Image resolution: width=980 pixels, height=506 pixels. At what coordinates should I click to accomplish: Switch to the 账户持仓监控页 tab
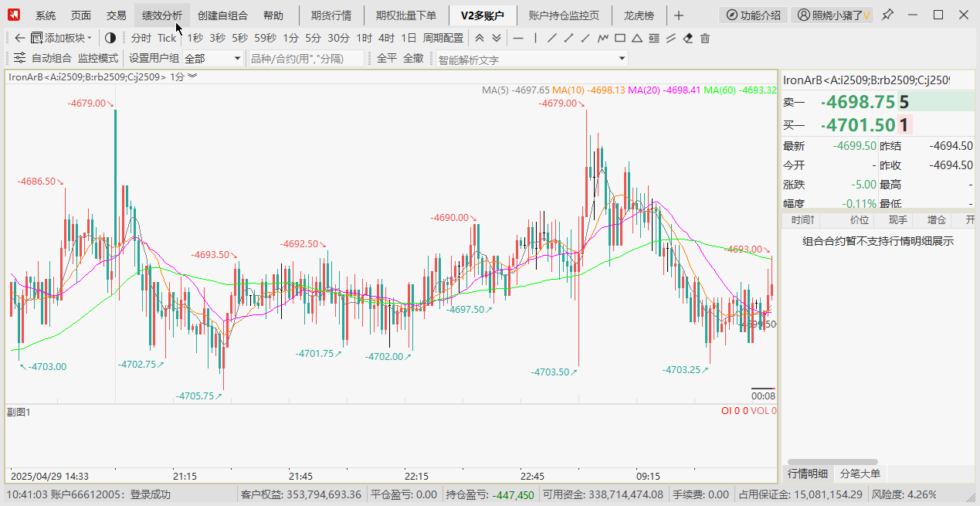pyautogui.click(x=564, y=15)
